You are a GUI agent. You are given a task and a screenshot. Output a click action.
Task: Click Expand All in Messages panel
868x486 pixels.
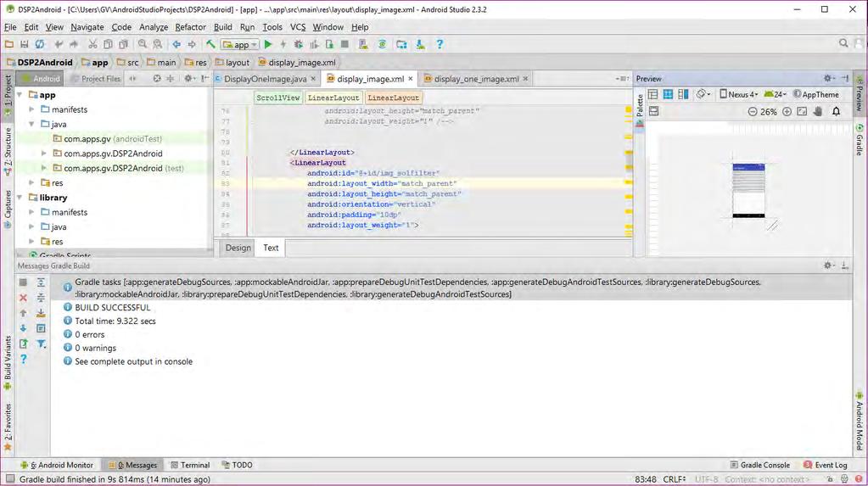(41, 282)
